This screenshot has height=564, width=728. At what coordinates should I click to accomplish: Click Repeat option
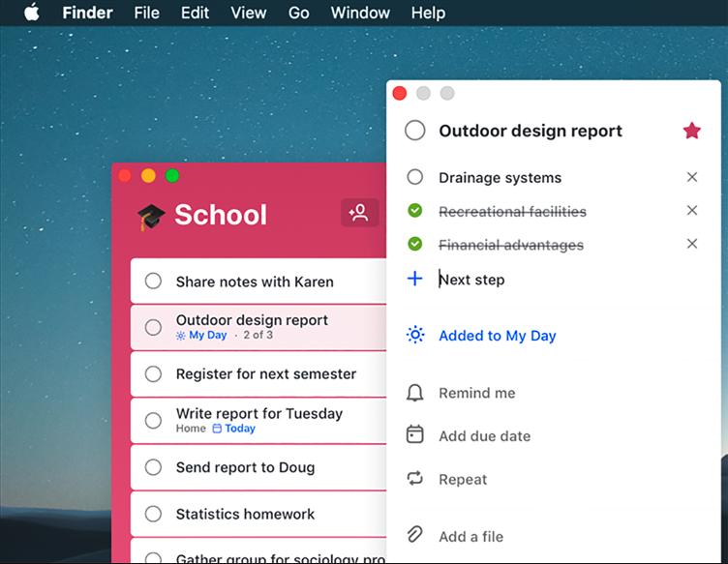(463, 479)
